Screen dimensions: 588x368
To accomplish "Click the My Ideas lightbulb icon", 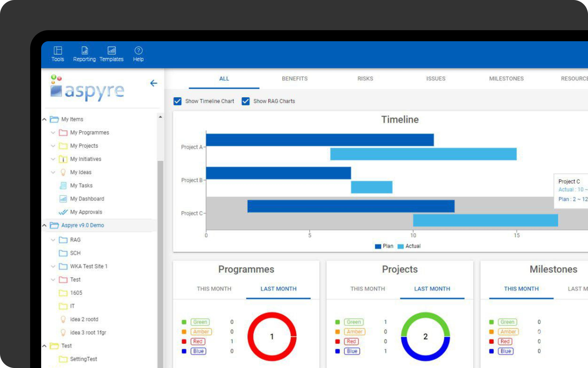I will pos(63,172).
